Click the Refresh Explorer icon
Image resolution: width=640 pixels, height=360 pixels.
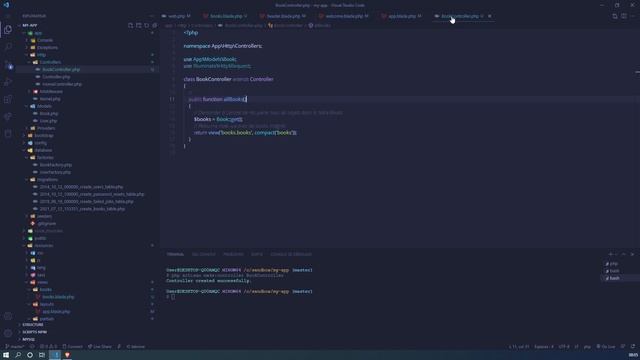[147, 25]
